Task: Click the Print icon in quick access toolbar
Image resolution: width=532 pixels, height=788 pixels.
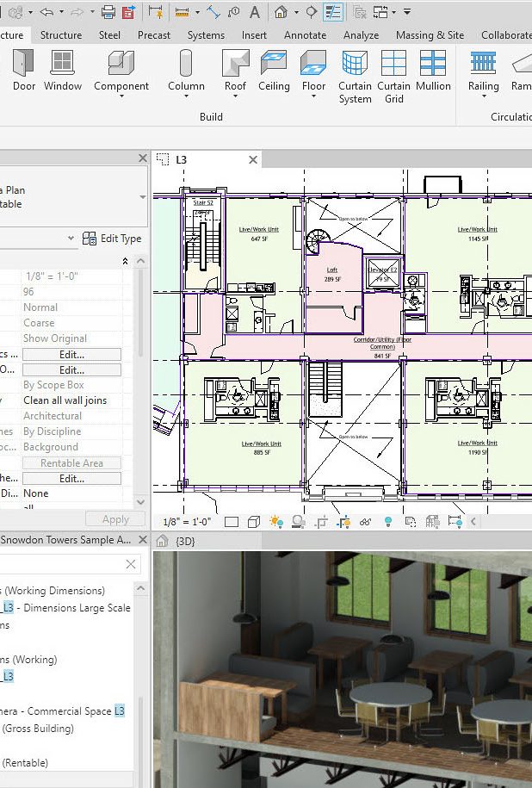Action: click(108, 12)
